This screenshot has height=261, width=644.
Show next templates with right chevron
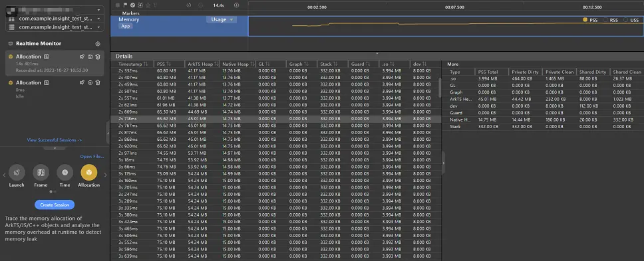coord(105,175)
